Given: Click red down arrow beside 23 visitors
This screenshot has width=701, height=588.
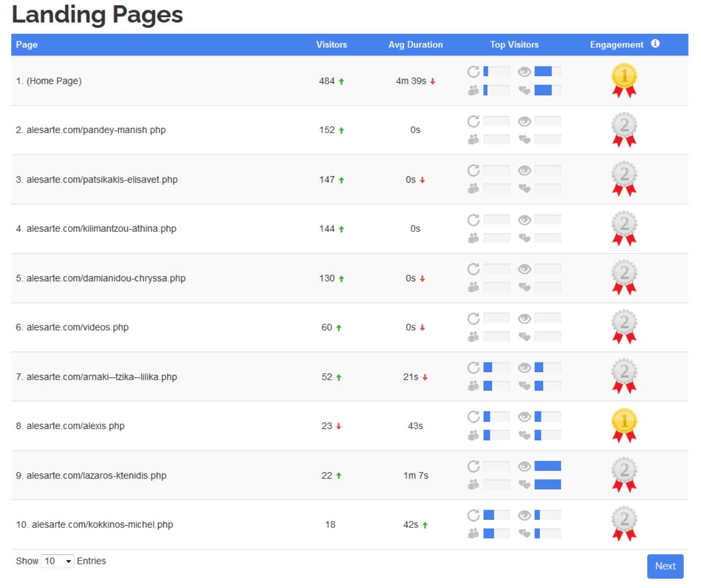Looking at the screenshot, I should click(339, 426).
